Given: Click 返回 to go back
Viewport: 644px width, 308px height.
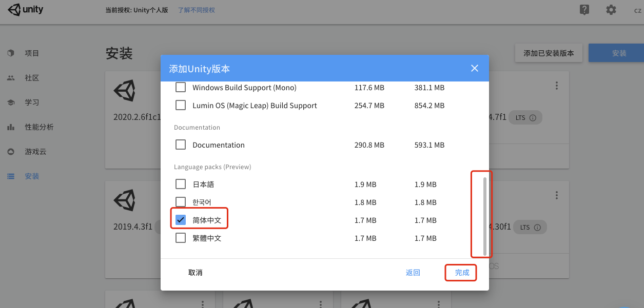Looking at the screenshot, I should 413,273.
